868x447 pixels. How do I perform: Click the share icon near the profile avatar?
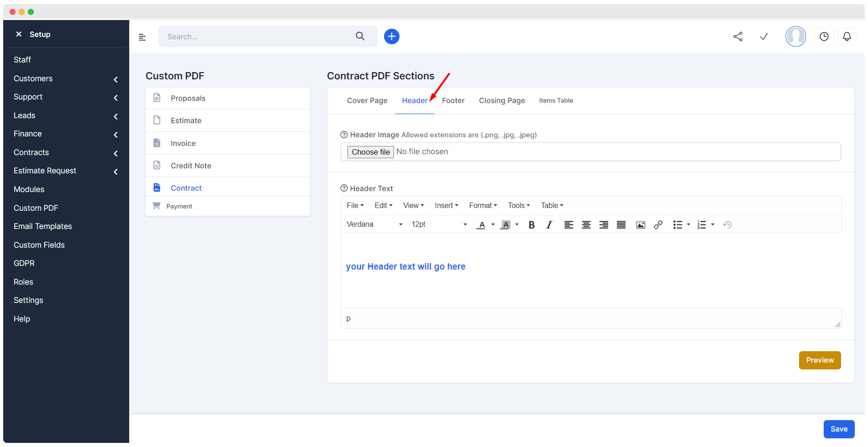738,36
